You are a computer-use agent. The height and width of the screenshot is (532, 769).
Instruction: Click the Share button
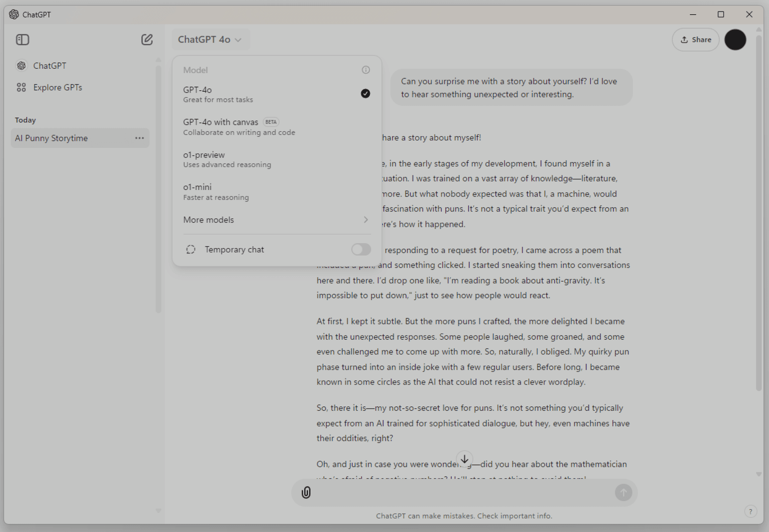coord(695,40)
